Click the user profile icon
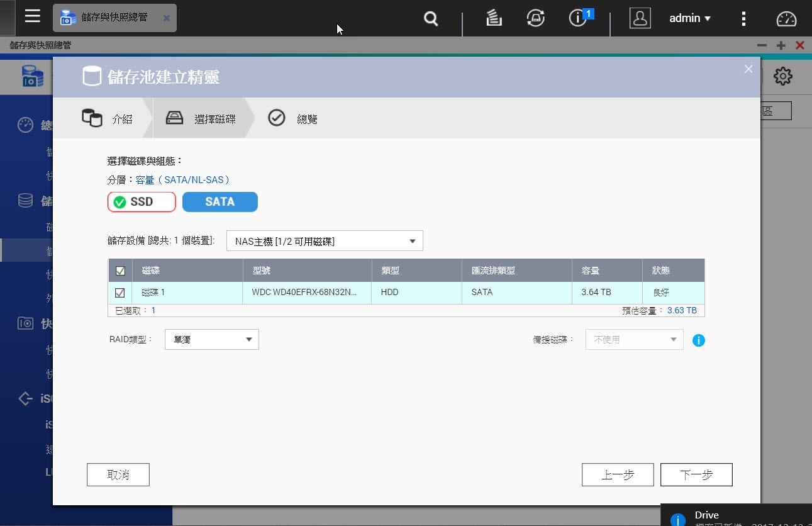Screen dimensions: 812x526 pyautogui.click(x=640, y=18)
